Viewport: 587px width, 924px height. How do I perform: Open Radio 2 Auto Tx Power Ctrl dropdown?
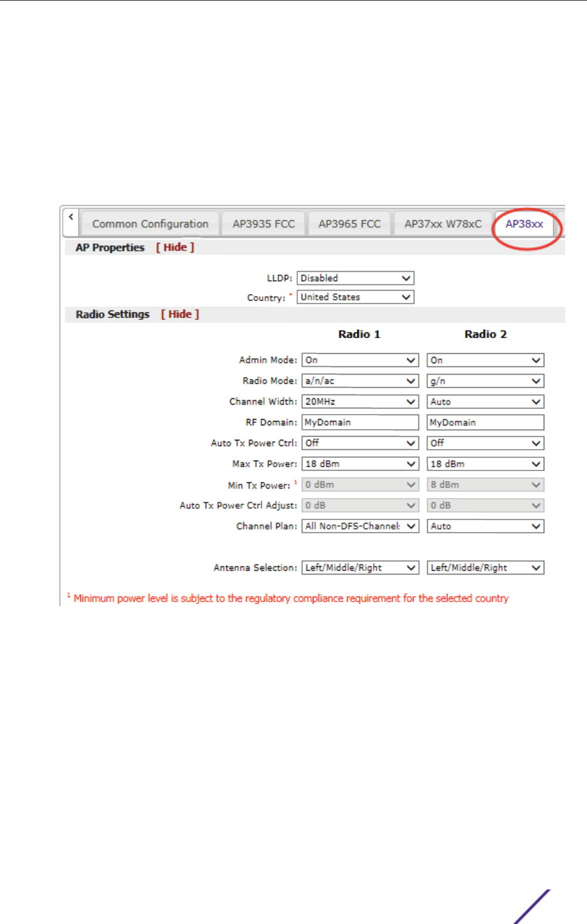(485, 443)
